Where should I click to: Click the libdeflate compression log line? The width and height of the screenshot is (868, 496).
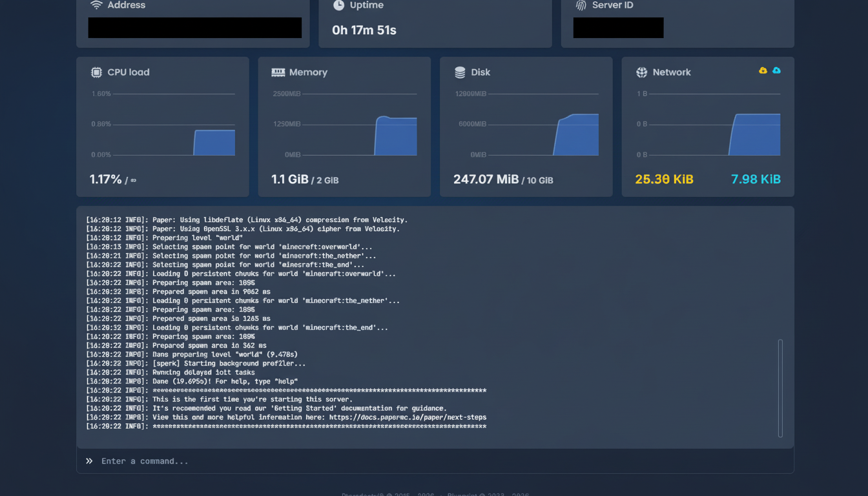pyautogui.click(x=247, y=220)
